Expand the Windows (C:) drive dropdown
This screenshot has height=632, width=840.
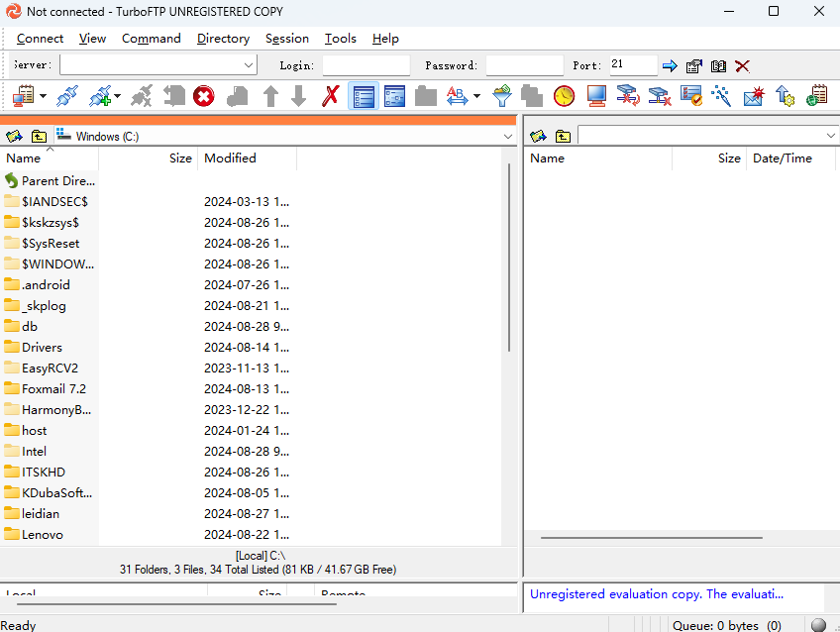(508, 137)
